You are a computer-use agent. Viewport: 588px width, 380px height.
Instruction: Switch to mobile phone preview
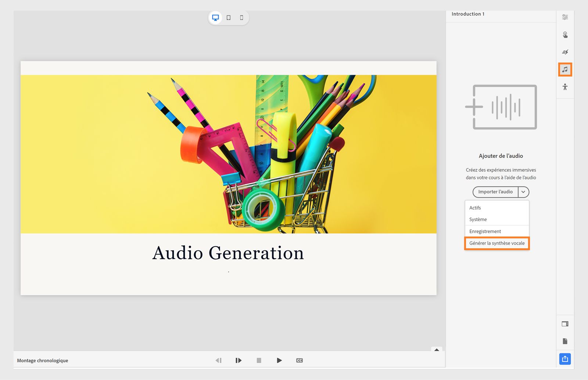pyautogui.click(x=241, y=18)
